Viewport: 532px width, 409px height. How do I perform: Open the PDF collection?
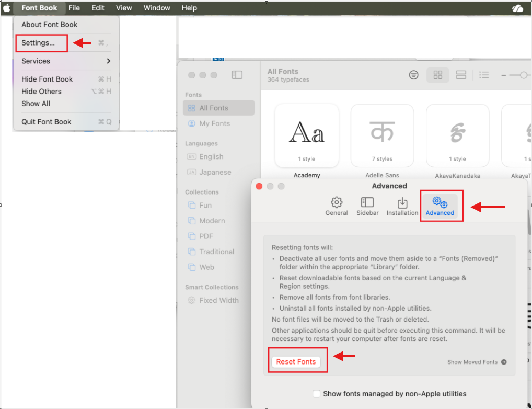click(x=218, y=236)
